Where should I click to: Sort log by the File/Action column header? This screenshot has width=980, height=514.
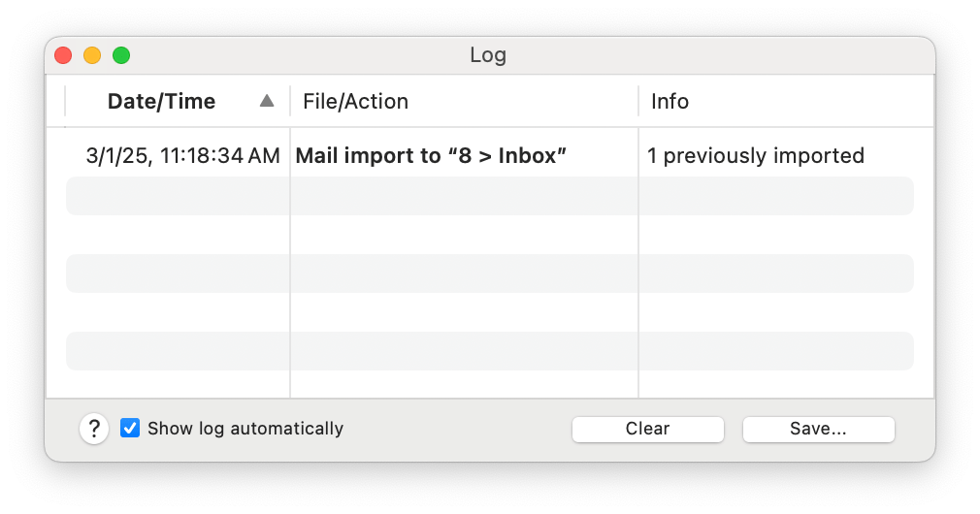coord(355,102)
